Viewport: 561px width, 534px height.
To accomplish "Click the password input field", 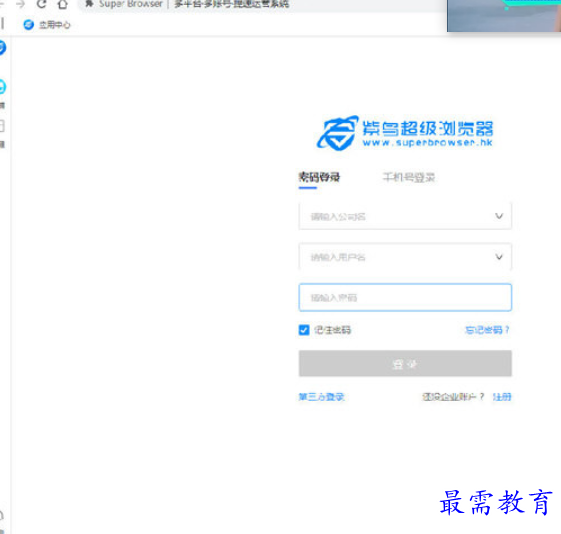I will pos(405,298).
